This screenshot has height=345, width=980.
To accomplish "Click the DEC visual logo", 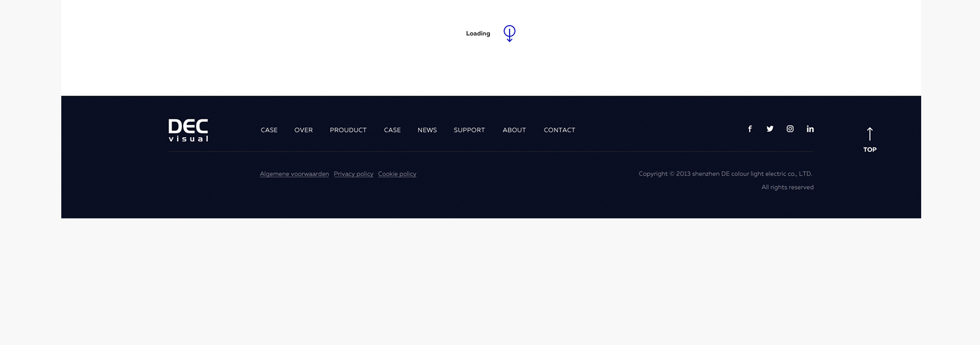I will [189, 130].
